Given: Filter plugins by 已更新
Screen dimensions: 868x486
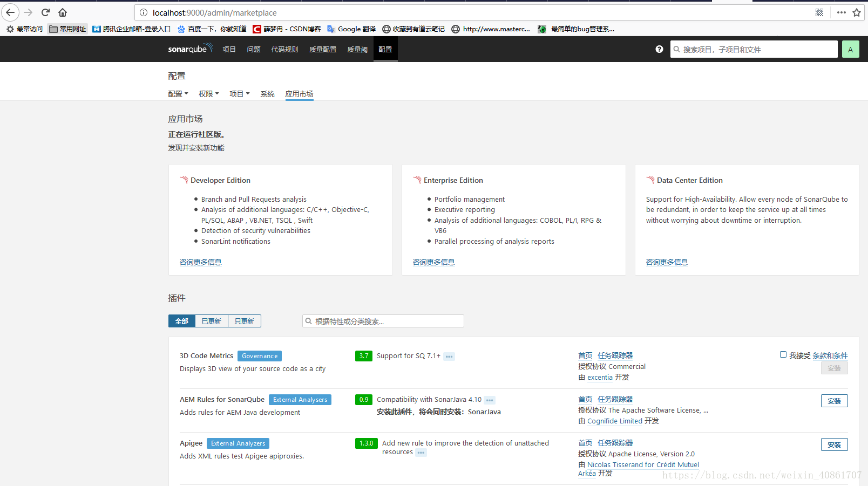Looking at the screenshot, I should click(x=212, y=321).
